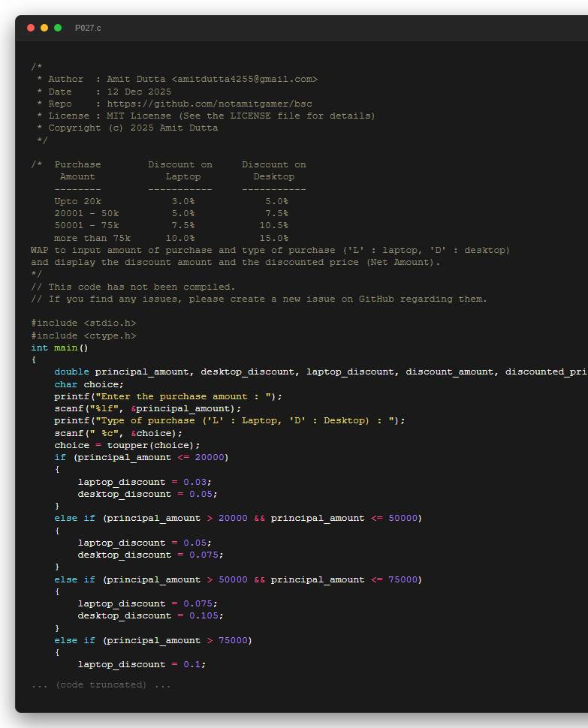The width and height of the screenshot is (588, 728).
Task: Click 'desktop_discount = 0.05;' assignment
Action: [148, 494]
